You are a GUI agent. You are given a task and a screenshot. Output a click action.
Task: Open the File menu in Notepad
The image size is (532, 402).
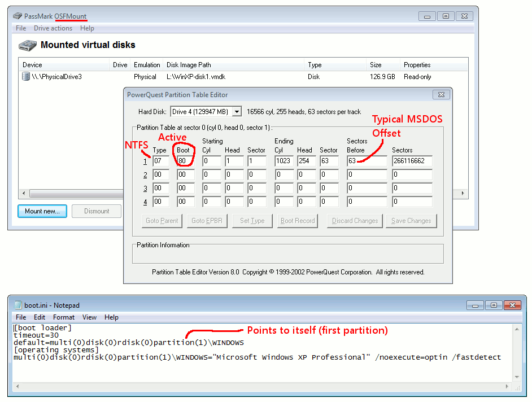pyautogui.click(x=21, y=317)
